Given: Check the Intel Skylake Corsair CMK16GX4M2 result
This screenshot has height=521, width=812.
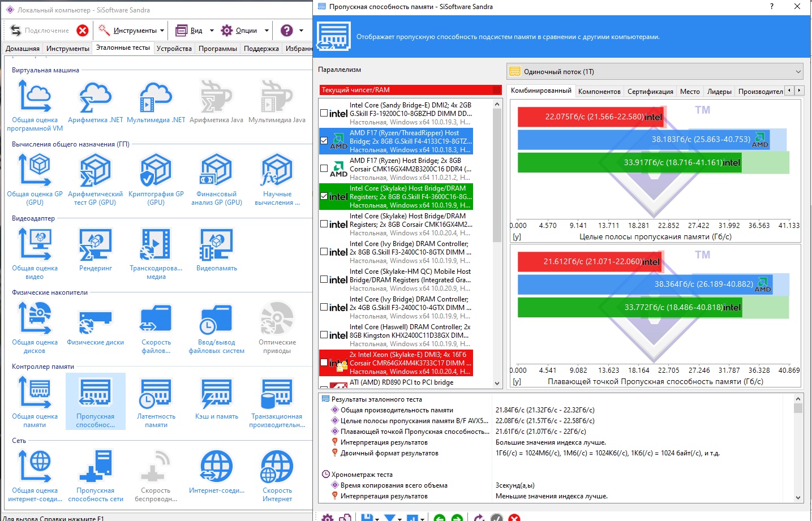Looking at the screenshot, I should point(324,224).
